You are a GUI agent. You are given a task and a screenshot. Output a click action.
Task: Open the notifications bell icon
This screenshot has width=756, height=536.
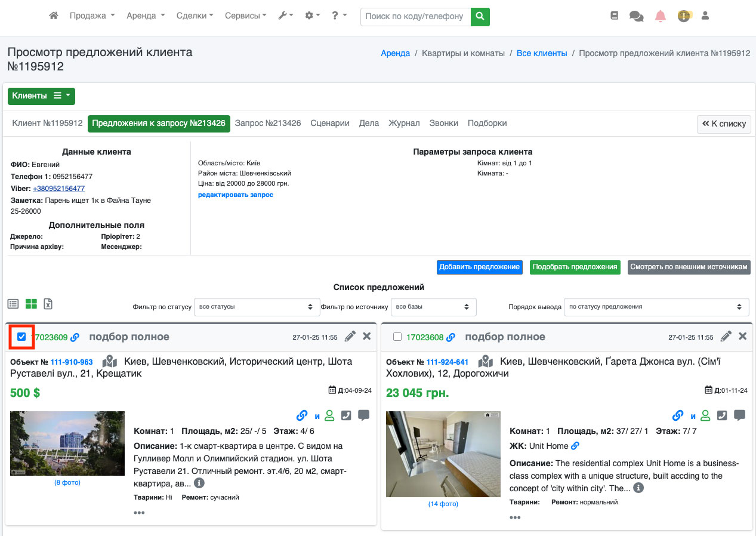(x=660, y=16)
